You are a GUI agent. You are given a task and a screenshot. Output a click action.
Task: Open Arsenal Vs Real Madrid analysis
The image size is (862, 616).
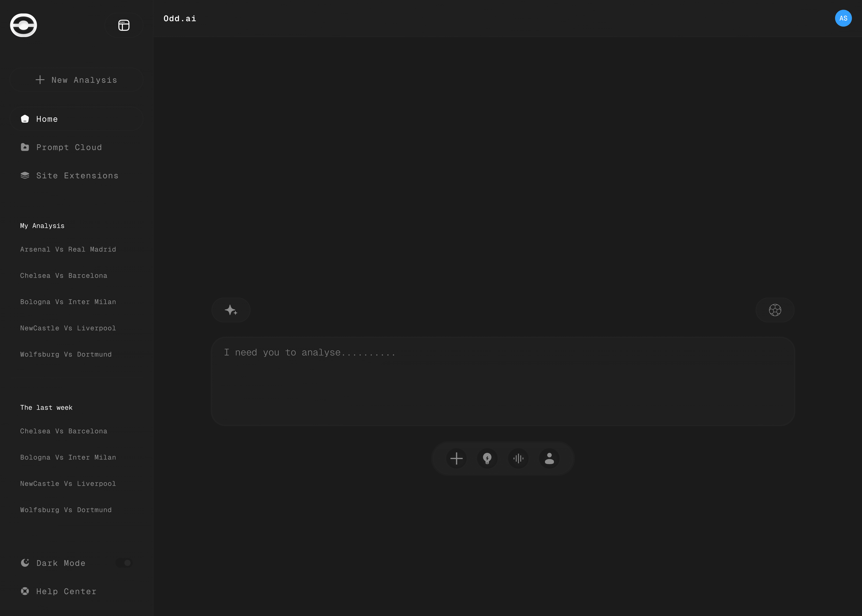(x=68, y=249)
